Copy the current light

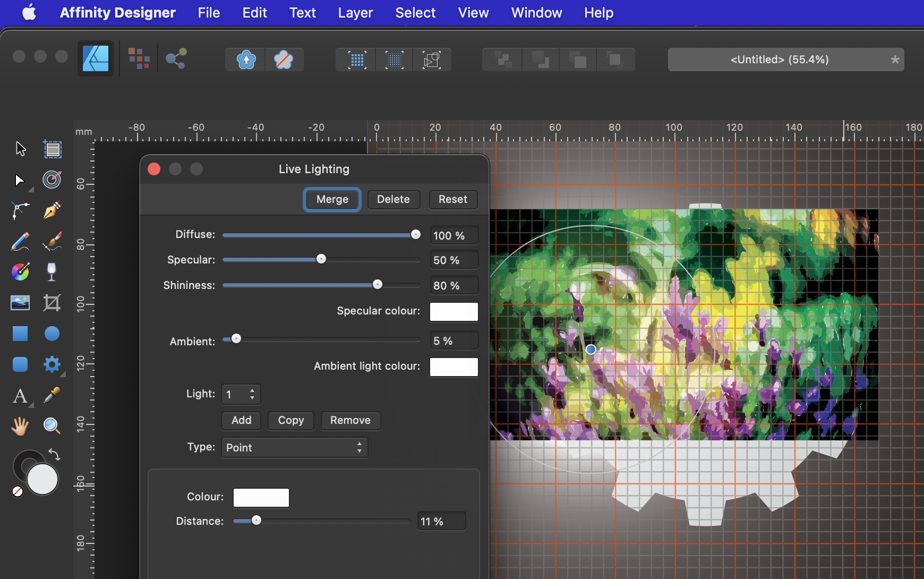click(x=291, y=421)
